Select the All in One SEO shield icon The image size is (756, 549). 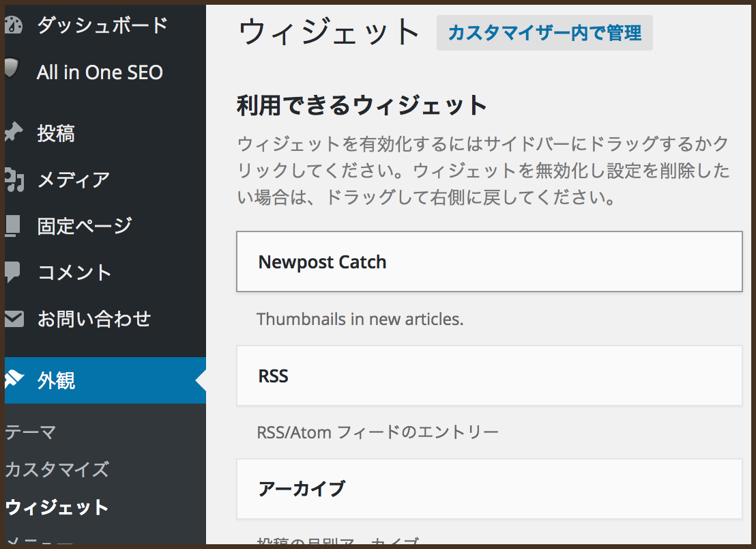(x=15, y=72)
